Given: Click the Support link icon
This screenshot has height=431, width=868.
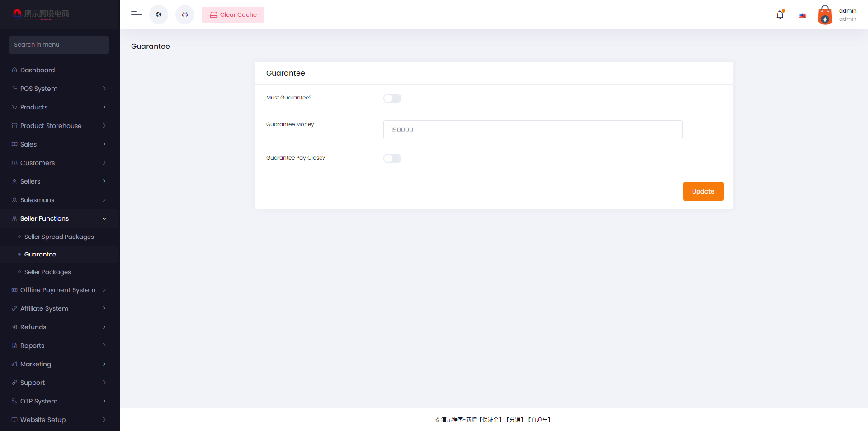Looking at the screenshot, I should pos(14,383).
